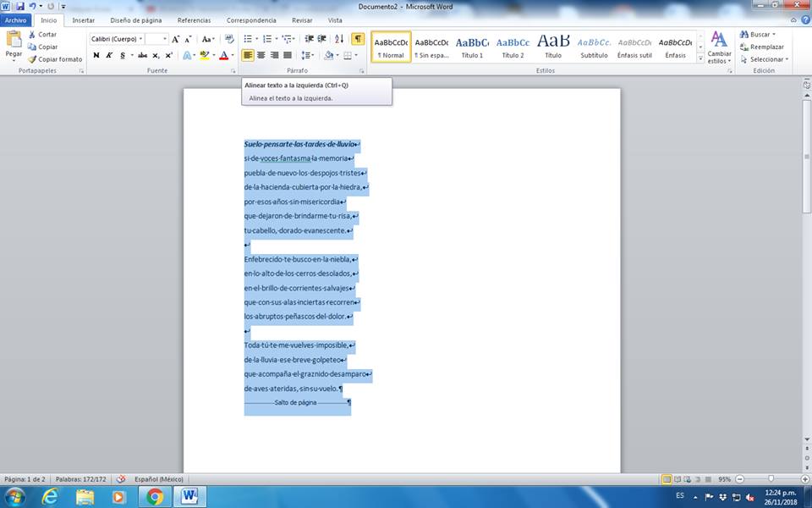Click the Reemplazar button
This screenshot has height=508, width=812.
pyautogui.click(x=766, y=47)
